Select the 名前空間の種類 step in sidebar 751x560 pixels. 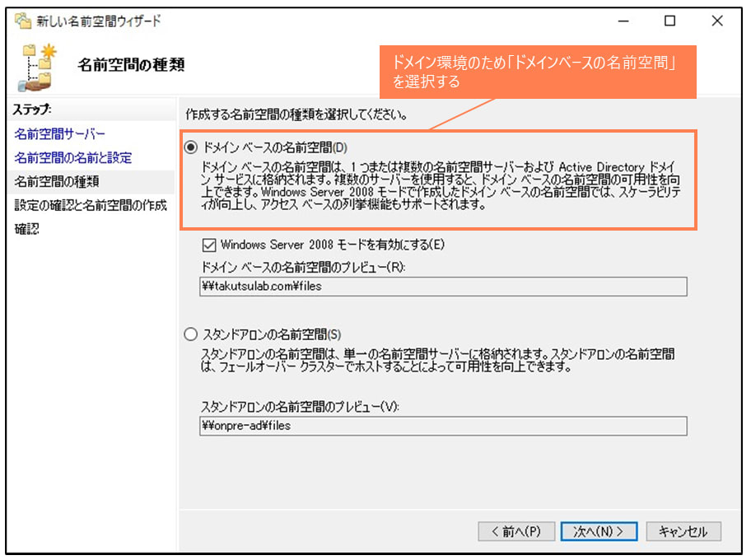[57, 181]
